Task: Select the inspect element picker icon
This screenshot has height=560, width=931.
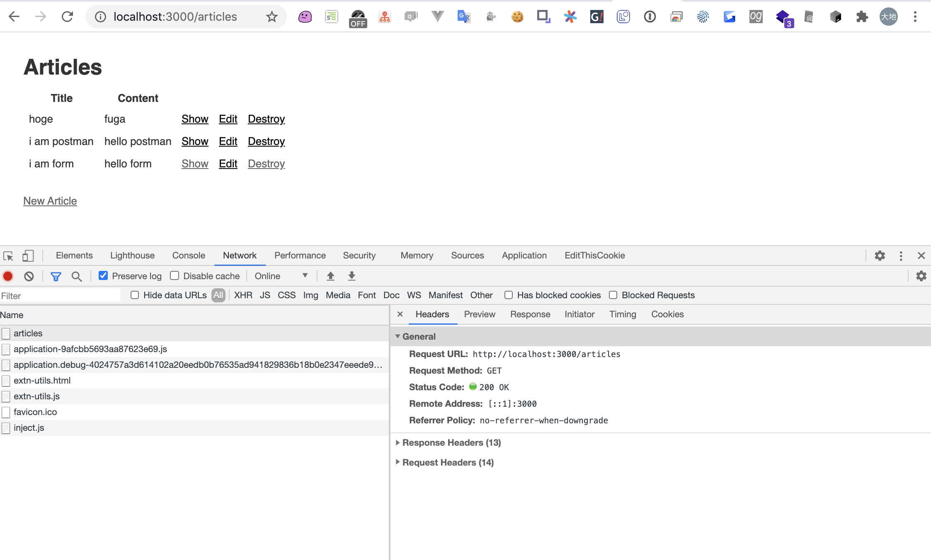Action: 8,256
